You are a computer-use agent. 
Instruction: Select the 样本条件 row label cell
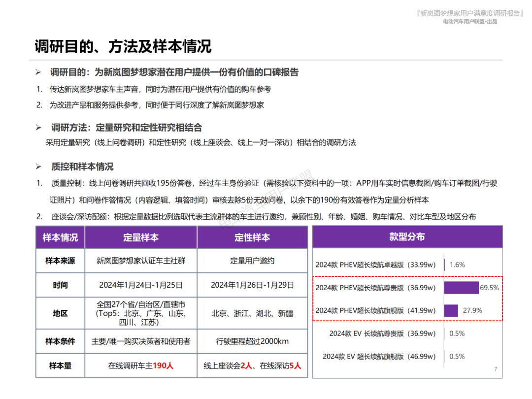pos(60,341)
